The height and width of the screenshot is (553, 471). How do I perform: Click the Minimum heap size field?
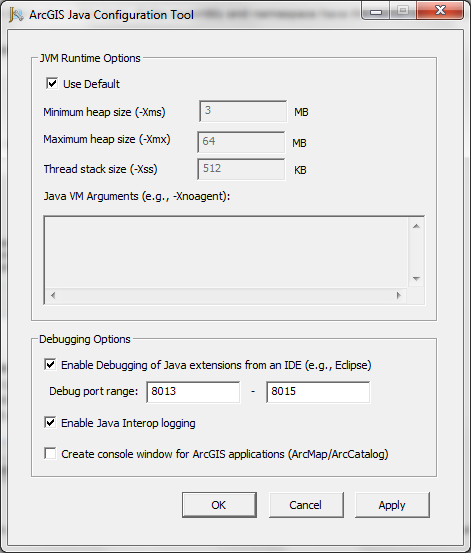tap(243, 111)
